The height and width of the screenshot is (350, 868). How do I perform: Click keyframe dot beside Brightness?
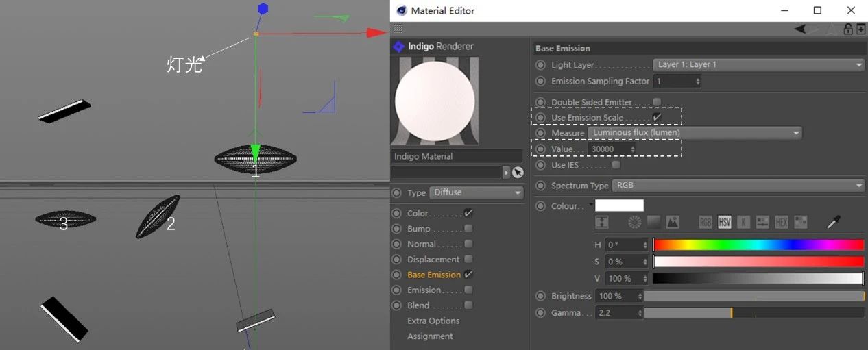pos(541,296)
